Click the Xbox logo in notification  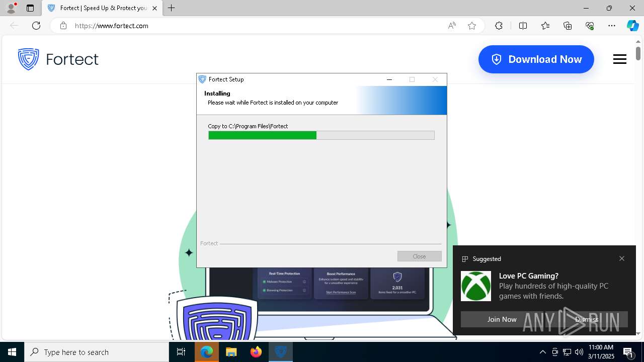(476, 286)
